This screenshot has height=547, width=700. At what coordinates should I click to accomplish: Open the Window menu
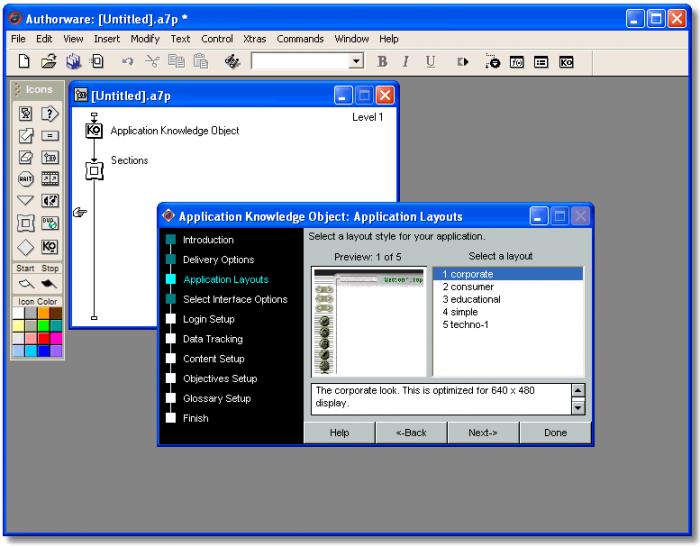coord(352,39)
